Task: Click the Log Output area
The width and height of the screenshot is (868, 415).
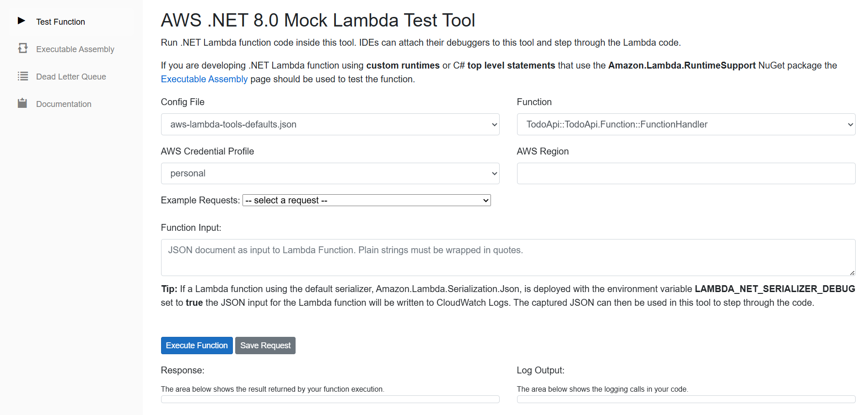Action: pyautogui.click(x=685, y=399)
